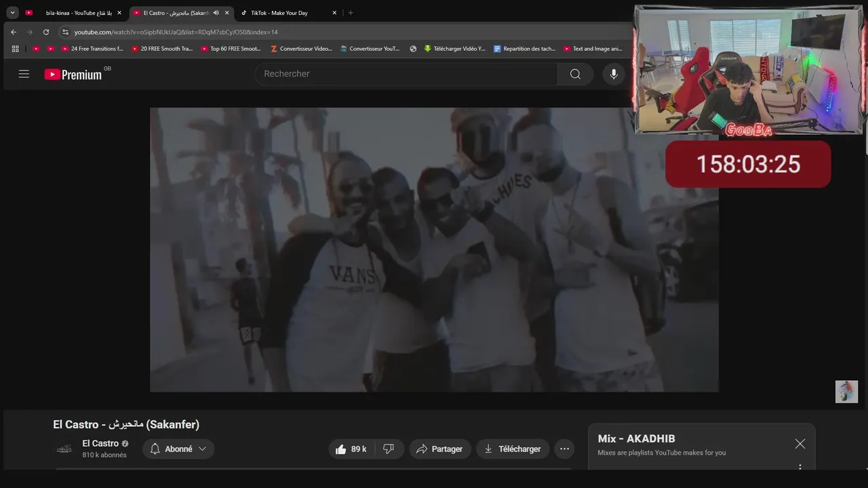Click the video player to pause
The image size is (868, 488).
(434, 249)
